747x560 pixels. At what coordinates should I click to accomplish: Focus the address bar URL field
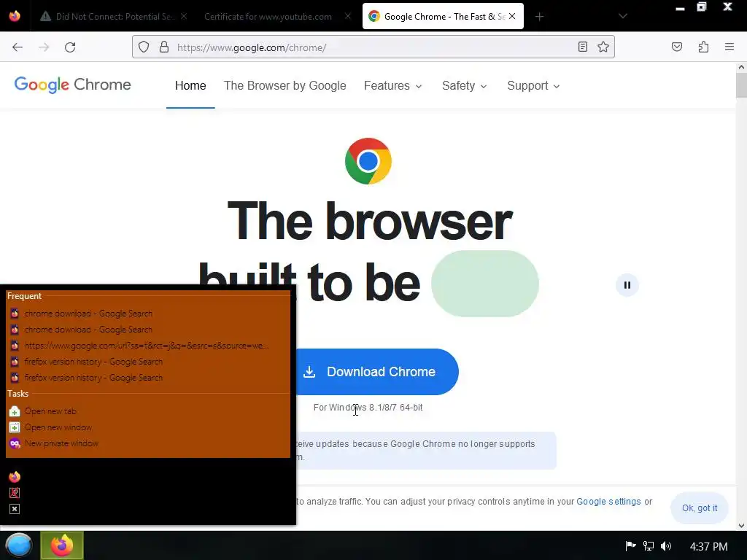(374, 47)
